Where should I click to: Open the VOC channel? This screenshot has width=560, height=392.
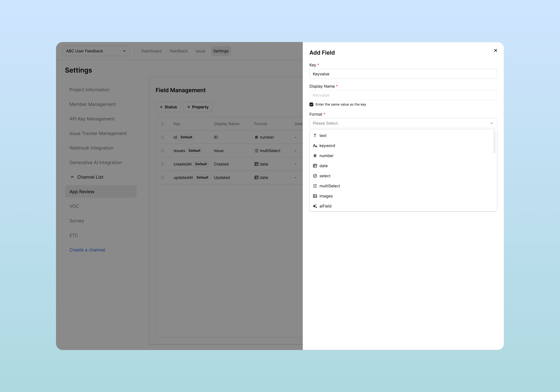pos(74,206)
